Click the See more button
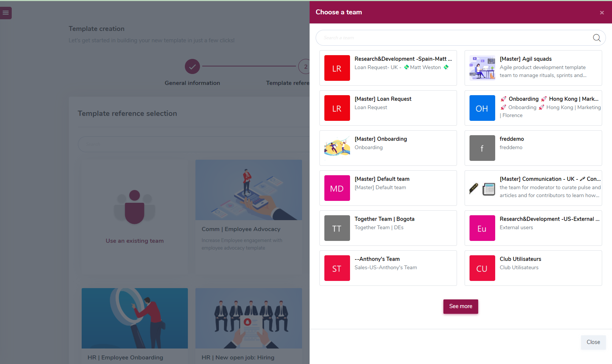The width and height of the screenshot is (612, 364). click(460, 306)
